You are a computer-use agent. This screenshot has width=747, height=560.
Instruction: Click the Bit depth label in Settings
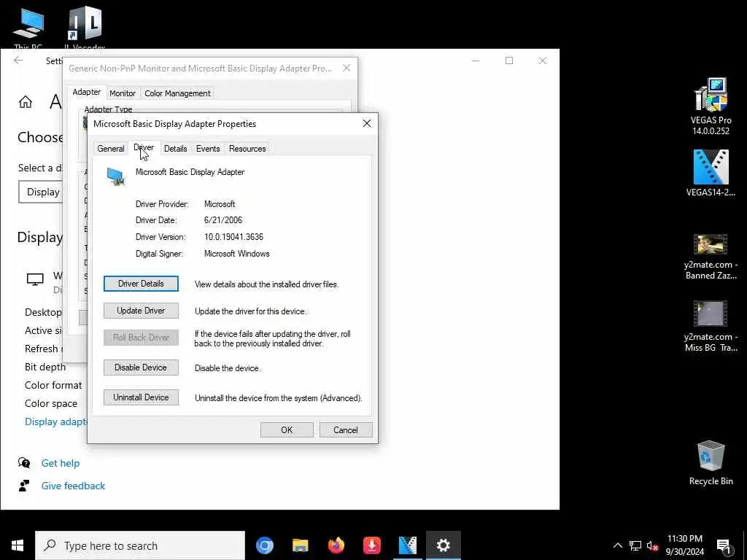click(x=45, y=367)
